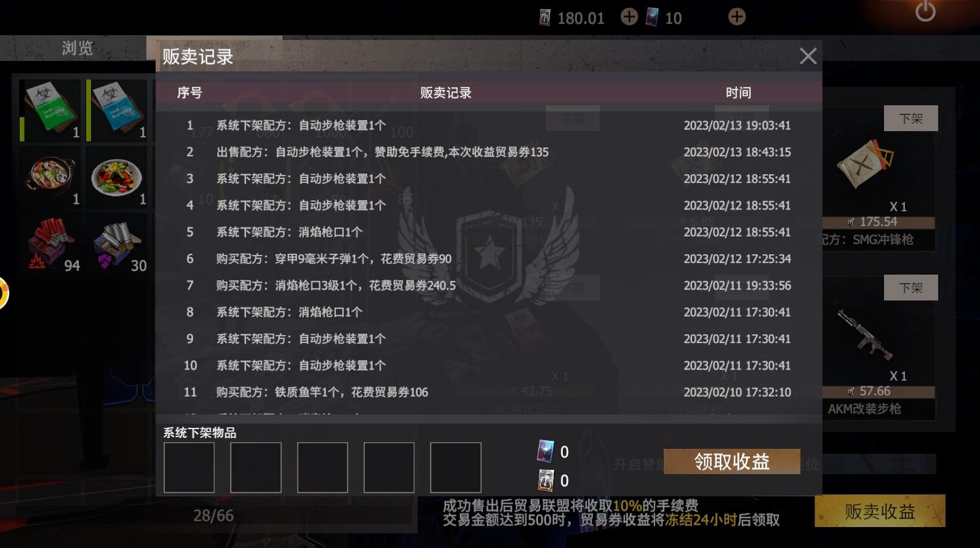
Task: Select the blue biohazard recipe book item
Action: (x=117, y=110)
